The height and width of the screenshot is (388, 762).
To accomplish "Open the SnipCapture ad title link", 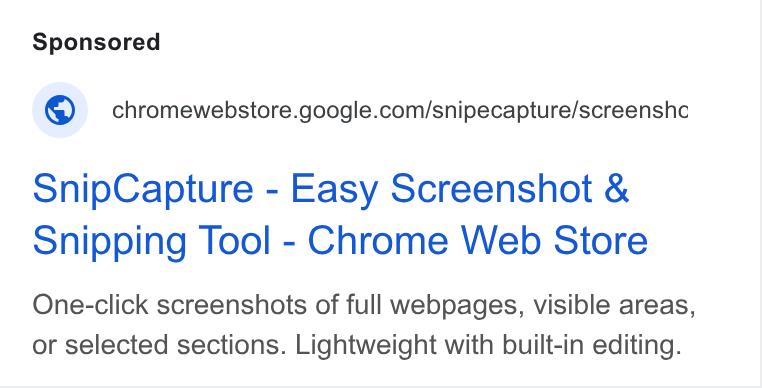I will tap(340, 214).
